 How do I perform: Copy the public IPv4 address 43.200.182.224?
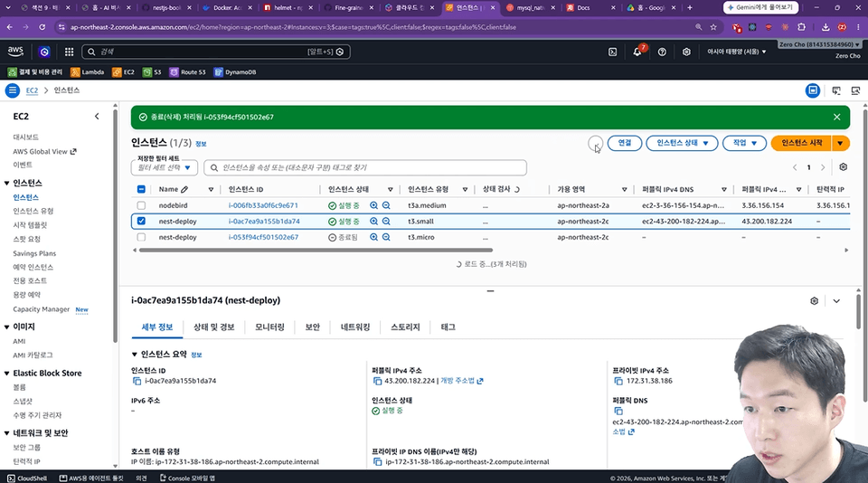click(377, 381)
